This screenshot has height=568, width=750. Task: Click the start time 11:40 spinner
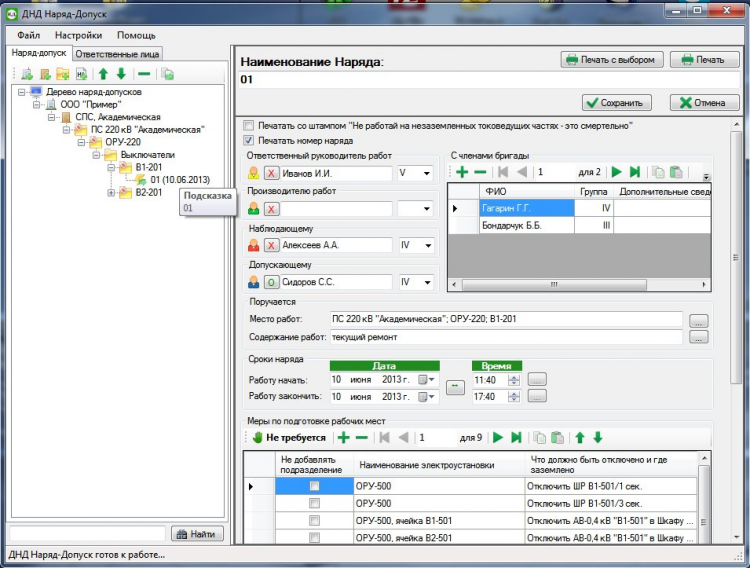click(514, 380)
